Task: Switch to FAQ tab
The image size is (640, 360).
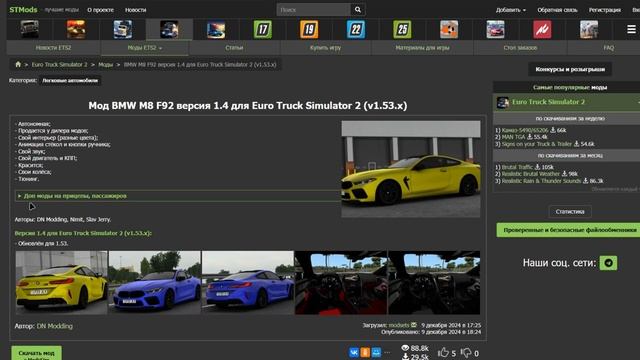Action: [x=609, y=48]
